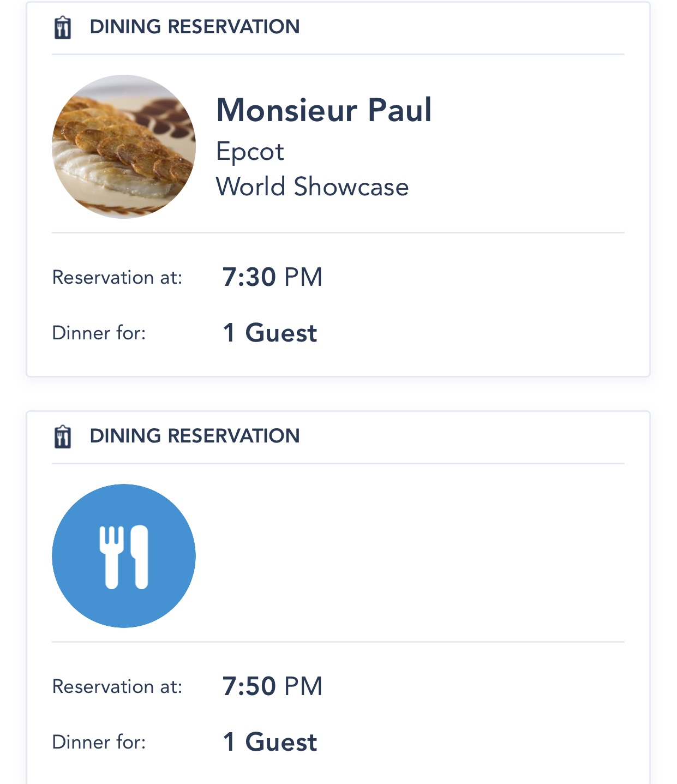Click the Dinner for label in Monsieur Paul card
The height and width of the screenshot is (784, 677).
point(99,333)
